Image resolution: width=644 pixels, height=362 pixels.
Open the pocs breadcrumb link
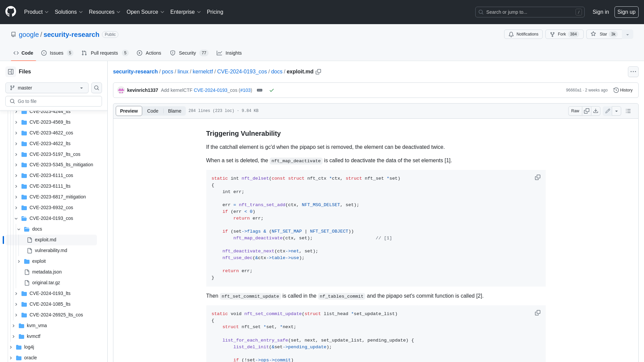168,72
